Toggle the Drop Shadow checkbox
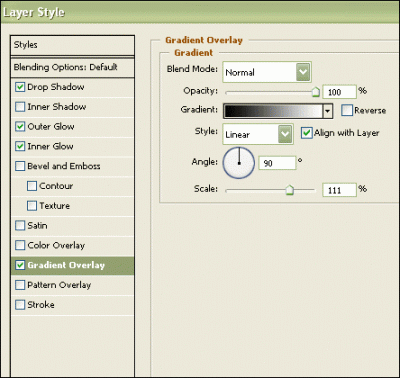 pyautogui.click(x=20, y=87)
